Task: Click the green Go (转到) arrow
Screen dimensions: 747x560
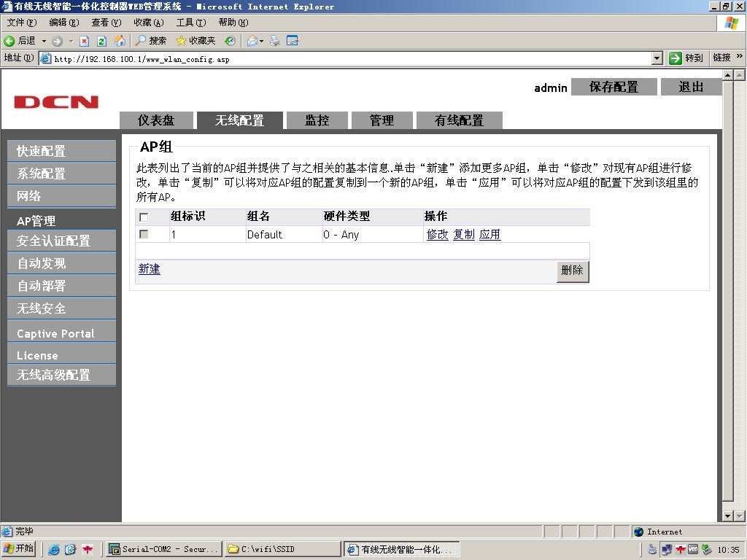Action: 675,58
